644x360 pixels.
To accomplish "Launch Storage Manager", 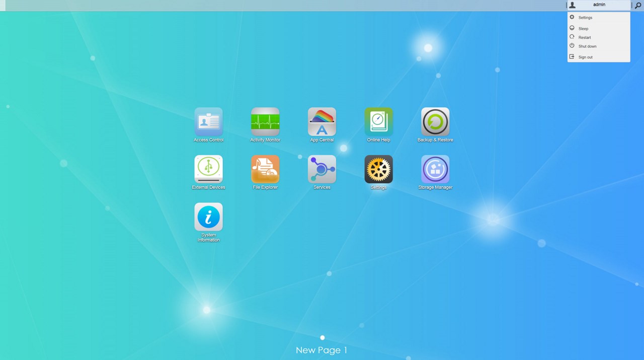I will [x=435, y=169].
